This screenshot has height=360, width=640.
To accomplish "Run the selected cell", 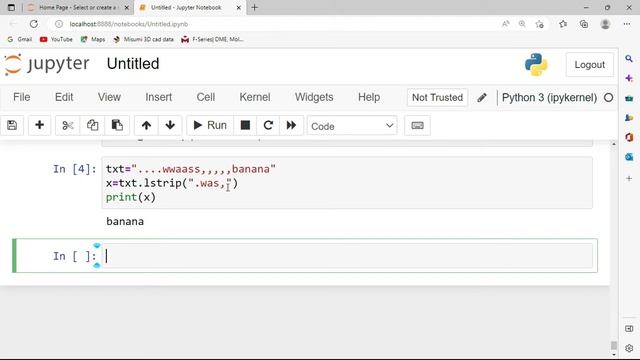I will coord(210,125).
